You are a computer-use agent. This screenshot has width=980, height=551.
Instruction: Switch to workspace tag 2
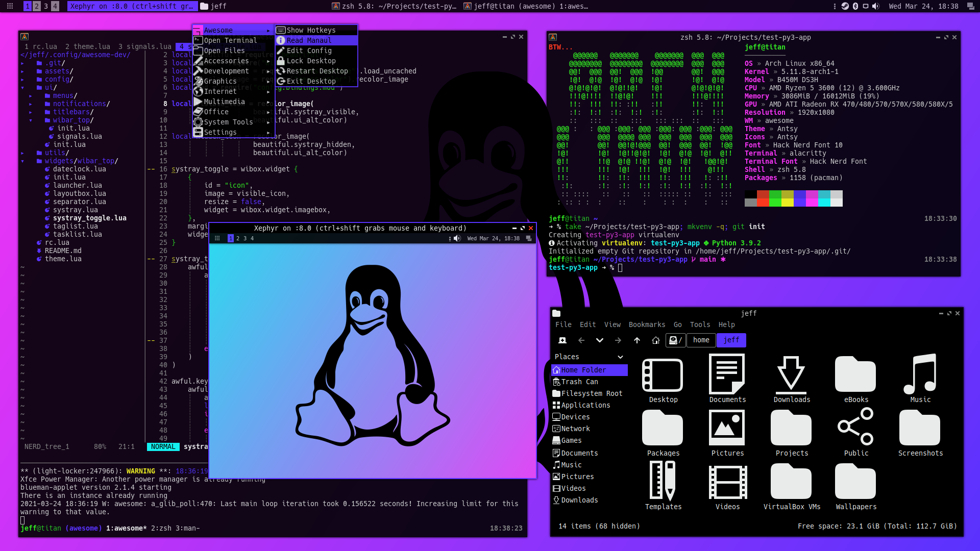37,6
